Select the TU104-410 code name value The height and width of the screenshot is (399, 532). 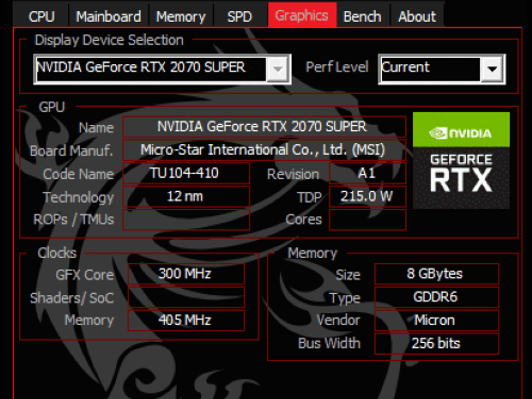[x=186, y=173]
